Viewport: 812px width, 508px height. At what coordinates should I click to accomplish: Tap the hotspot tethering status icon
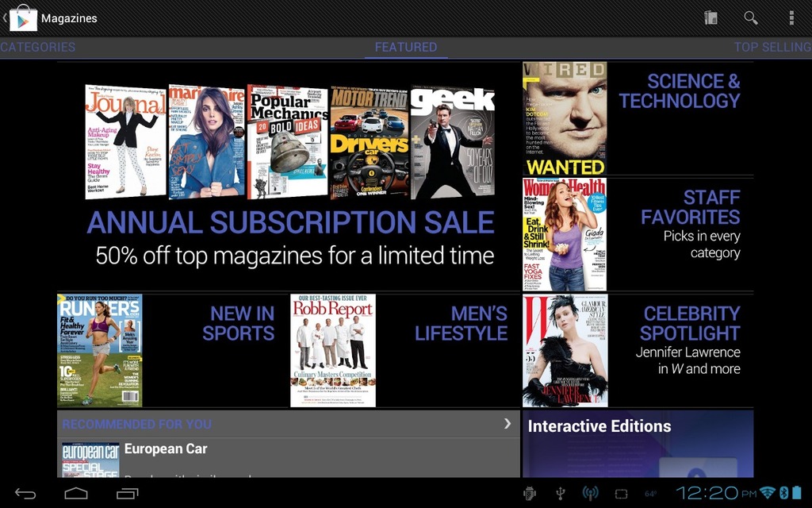click(590, 493)
